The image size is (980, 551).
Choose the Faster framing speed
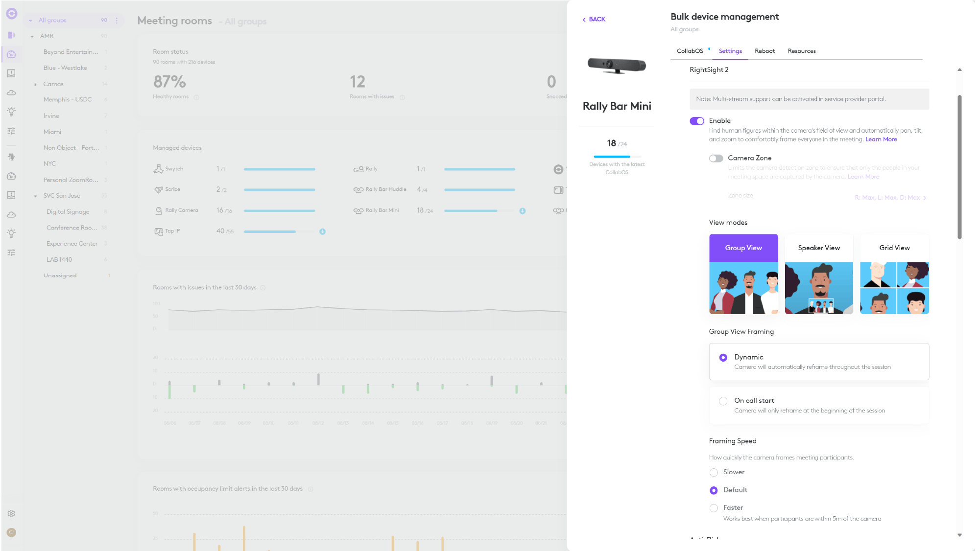click(x=714, y=508)
